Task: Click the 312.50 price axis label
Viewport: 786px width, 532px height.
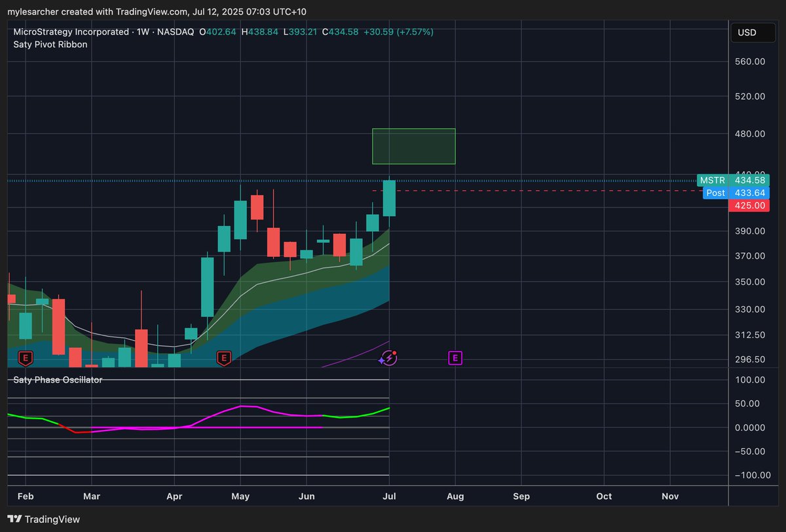Action: pos(751,335)
